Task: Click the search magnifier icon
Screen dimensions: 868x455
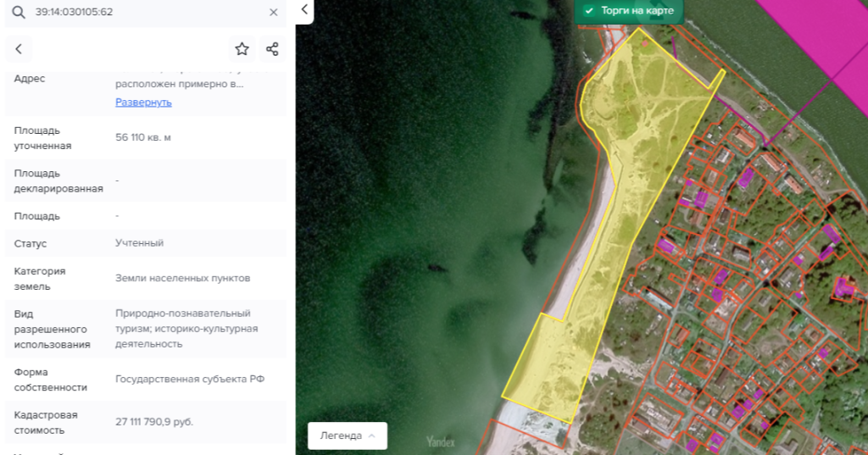Action: (19, 12)
